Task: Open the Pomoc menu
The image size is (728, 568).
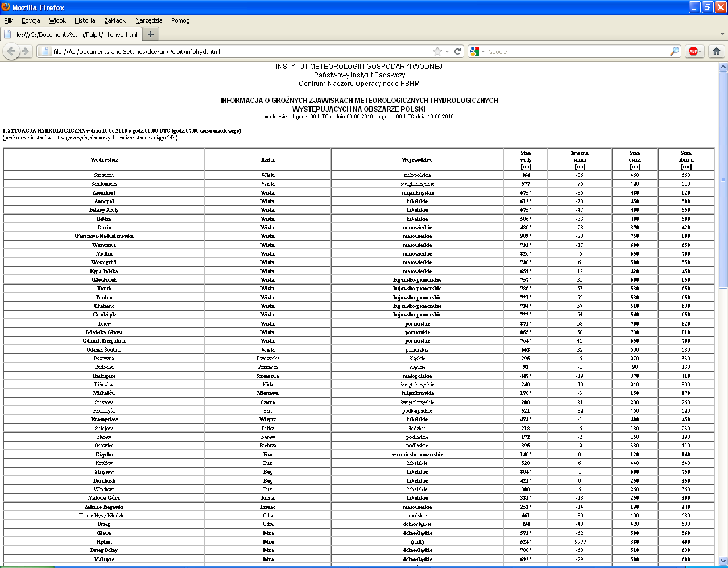Action: (180, 20)
